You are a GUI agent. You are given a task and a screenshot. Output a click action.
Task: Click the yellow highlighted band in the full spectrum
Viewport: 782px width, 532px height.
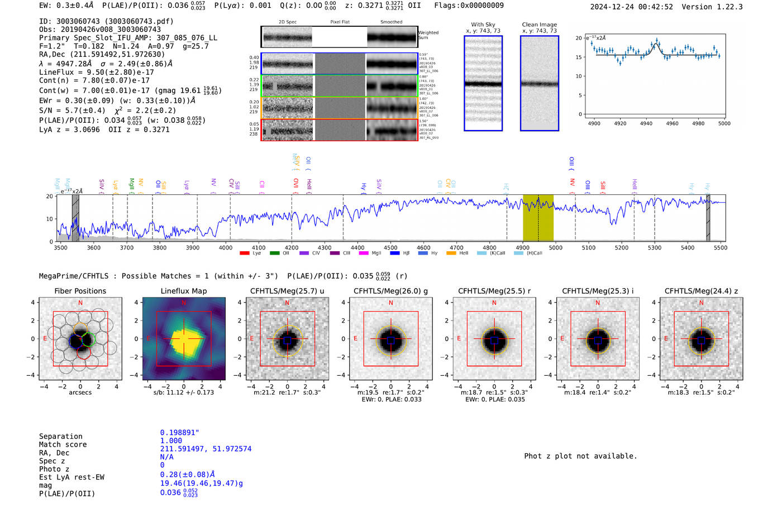pos(538,218)
